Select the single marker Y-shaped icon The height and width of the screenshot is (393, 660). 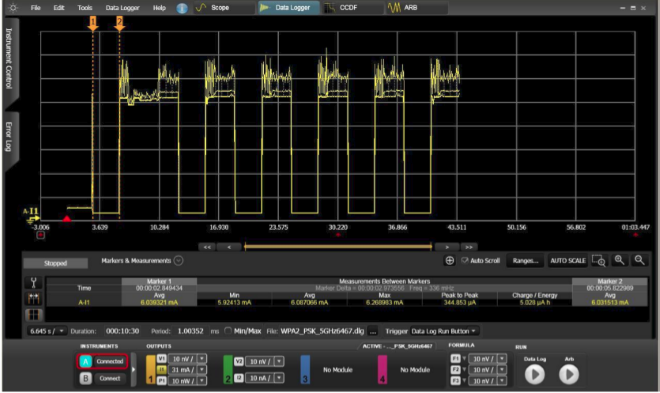pyautogui.click(x=34, y=282)
